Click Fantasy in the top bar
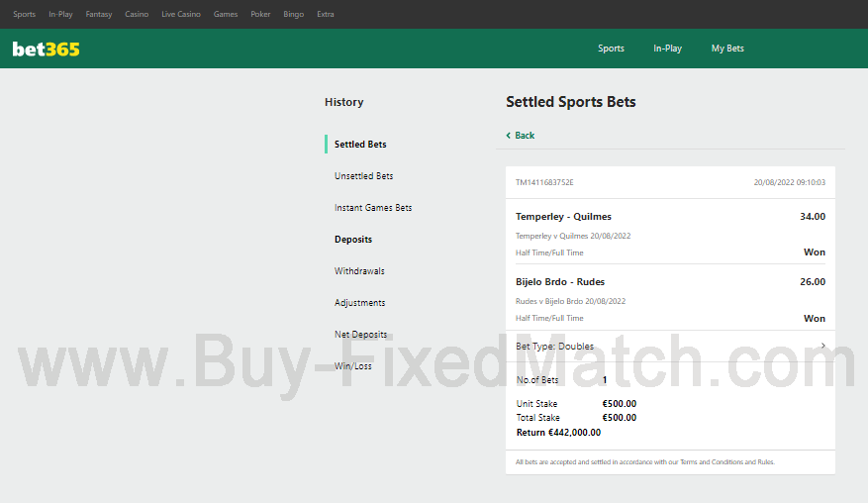This screenshot has height=503, width=868. [x=99, y=15]
